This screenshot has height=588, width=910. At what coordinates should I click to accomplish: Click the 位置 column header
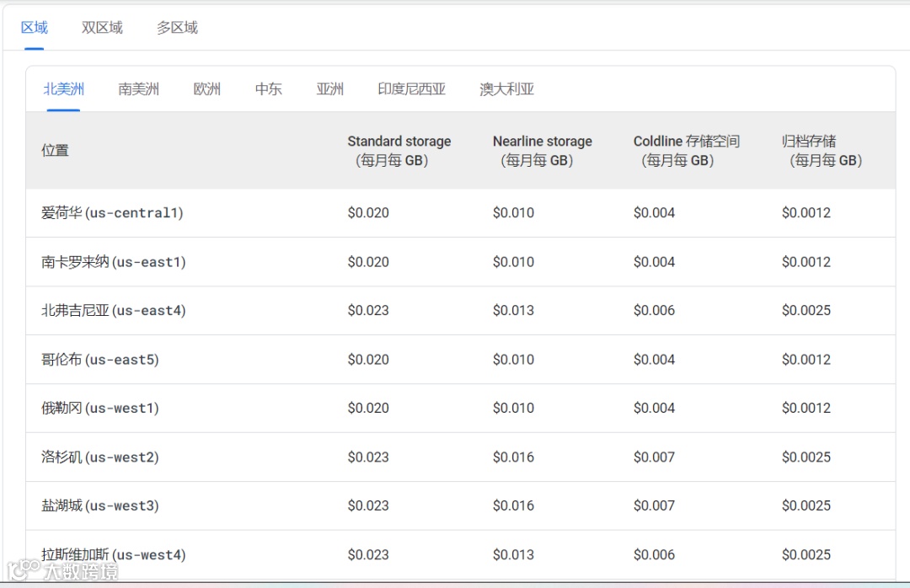(56, 151)
